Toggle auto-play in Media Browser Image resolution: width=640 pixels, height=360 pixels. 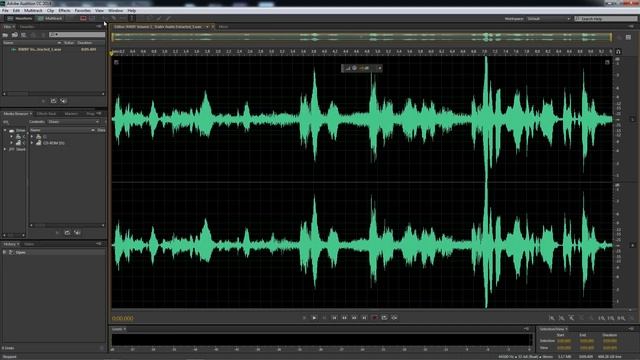(77, 233)
